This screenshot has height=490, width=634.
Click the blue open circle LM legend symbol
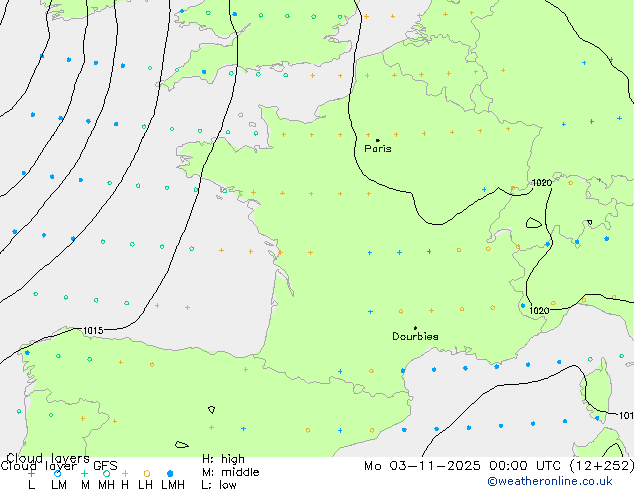pos(58,473)
